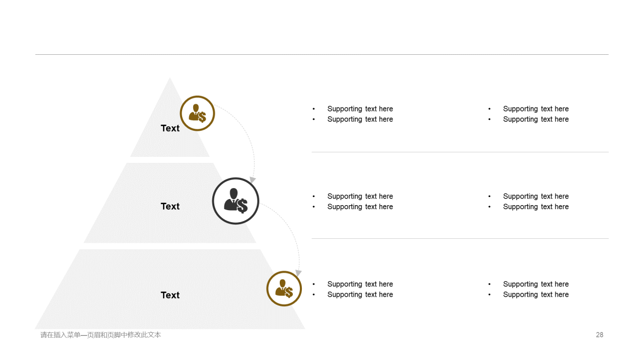Click the bottom gold businessman dollar icon
This screenshot has height=362, width=644.
284,289
